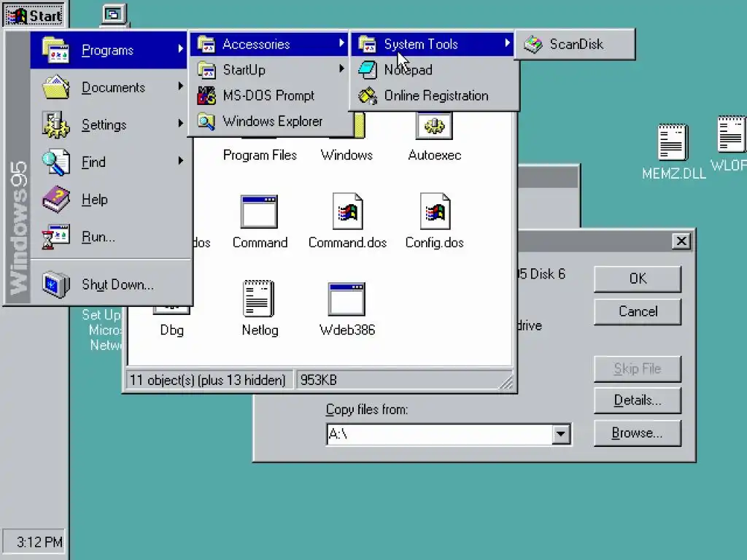This screenshot has width=747, height=560.
Task: Click the Documents folder icon
Action: click(x=55, y=87)
